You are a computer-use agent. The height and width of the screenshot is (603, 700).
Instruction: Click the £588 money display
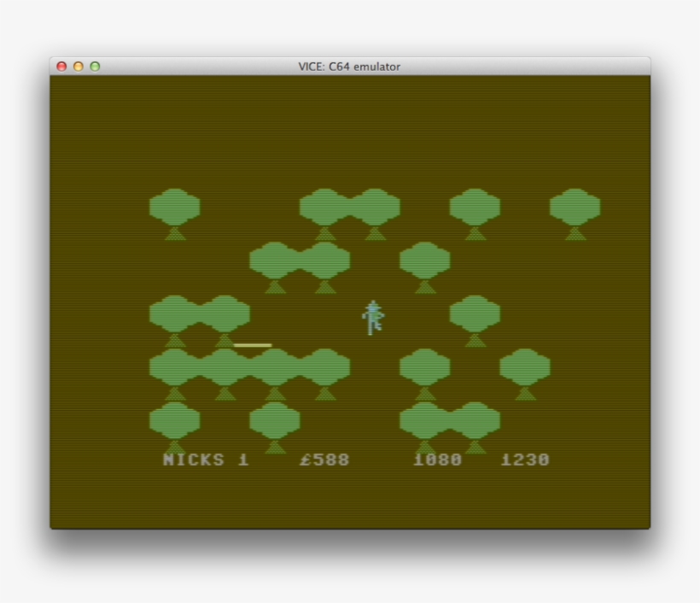pos(324,460)
